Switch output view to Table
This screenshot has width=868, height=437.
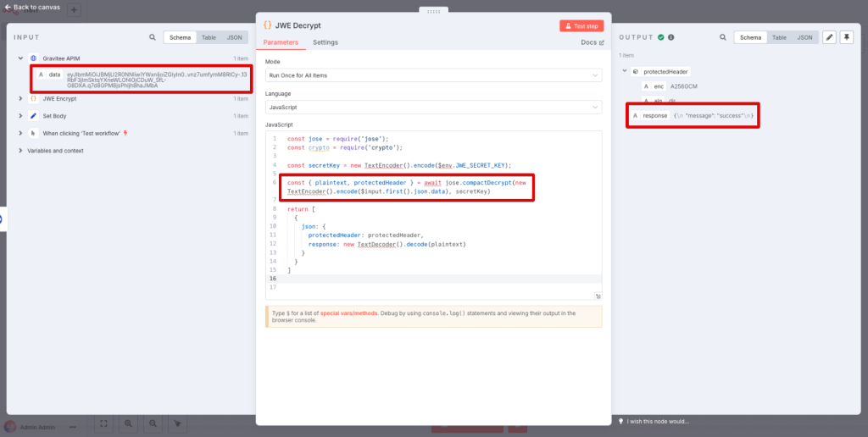[780, 37]
